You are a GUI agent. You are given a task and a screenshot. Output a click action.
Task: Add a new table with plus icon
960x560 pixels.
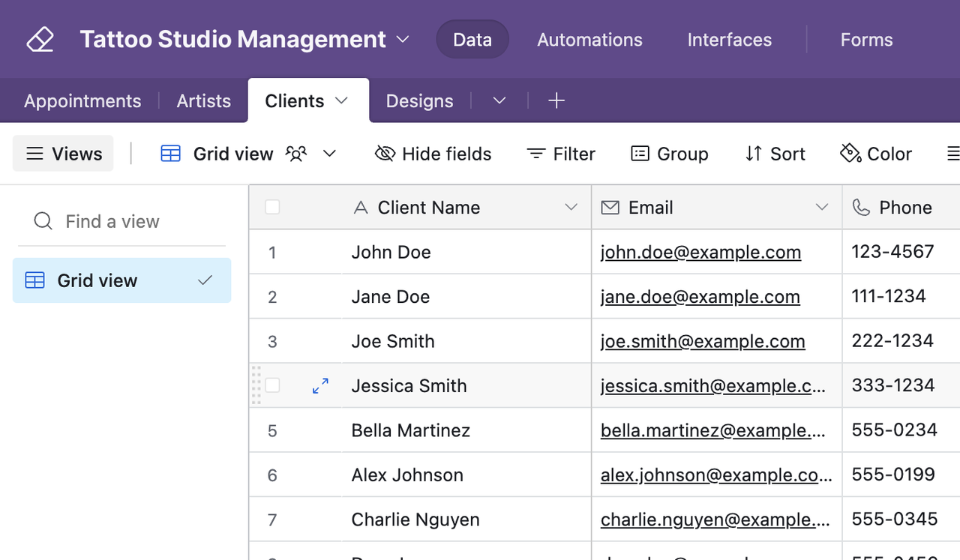click(556, 100)
